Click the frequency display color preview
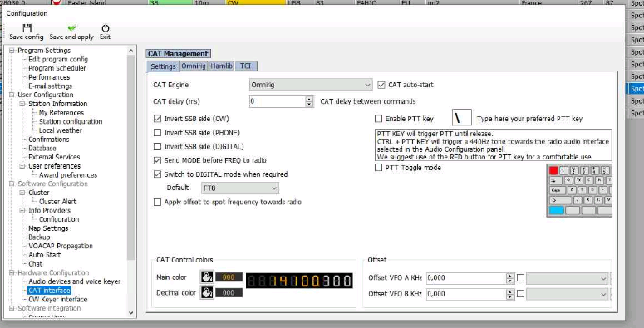The width and height of the screenshot is (644, 328). [x=299, y=281]
